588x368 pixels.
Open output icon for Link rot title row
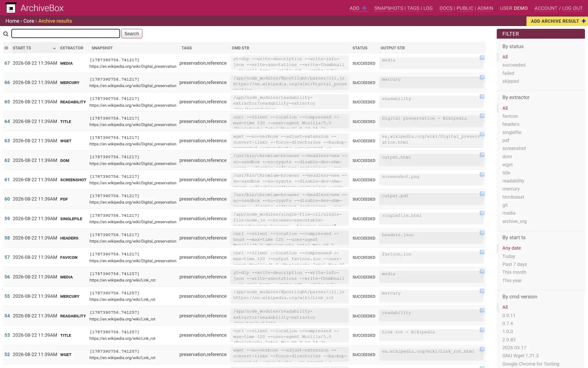click(482, 330)
